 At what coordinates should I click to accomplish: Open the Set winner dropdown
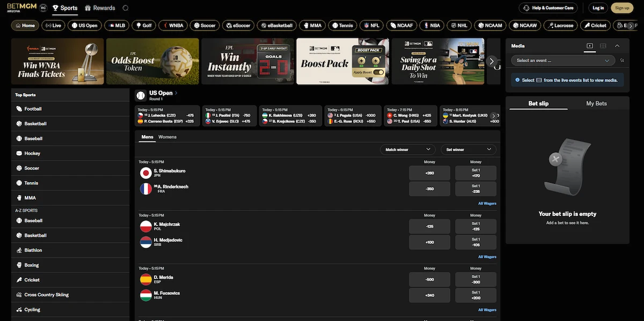pyautogui.click(x=469, y=150)
